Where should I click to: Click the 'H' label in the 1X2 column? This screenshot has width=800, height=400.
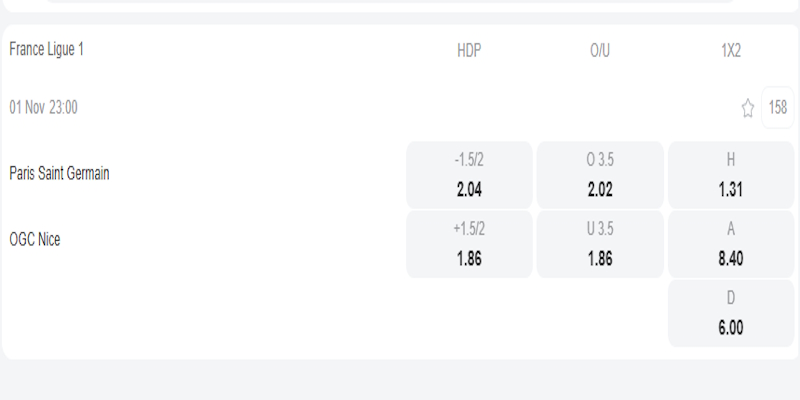tap(730, 159)
